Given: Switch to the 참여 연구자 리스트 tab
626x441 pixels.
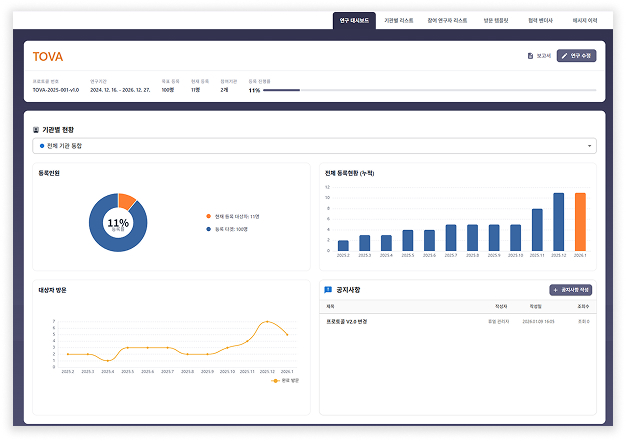Looking at the screenshot, I should [x=447, y=20].
